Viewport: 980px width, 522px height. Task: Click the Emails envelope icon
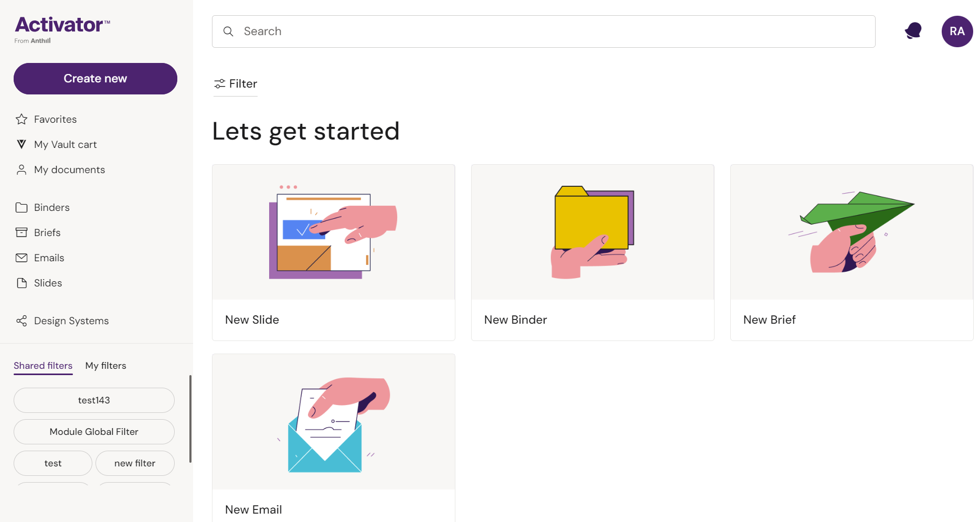(x=22, y=258)
